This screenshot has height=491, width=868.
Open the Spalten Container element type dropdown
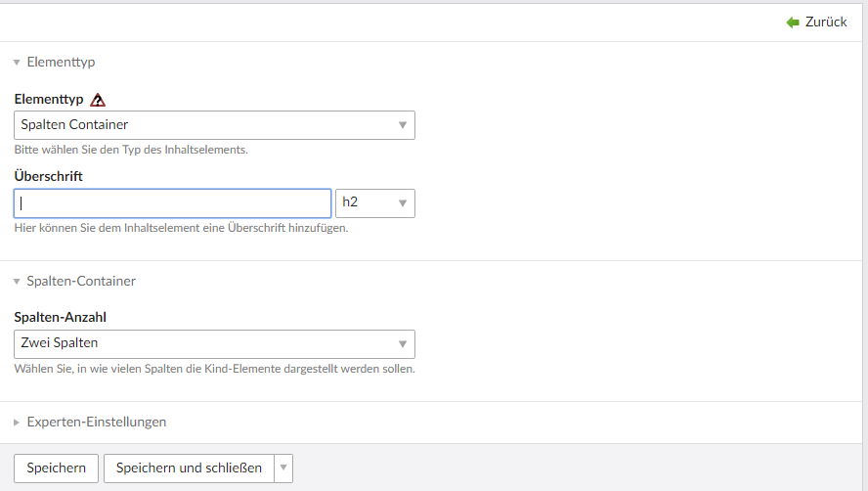click(x=205, y=125)
